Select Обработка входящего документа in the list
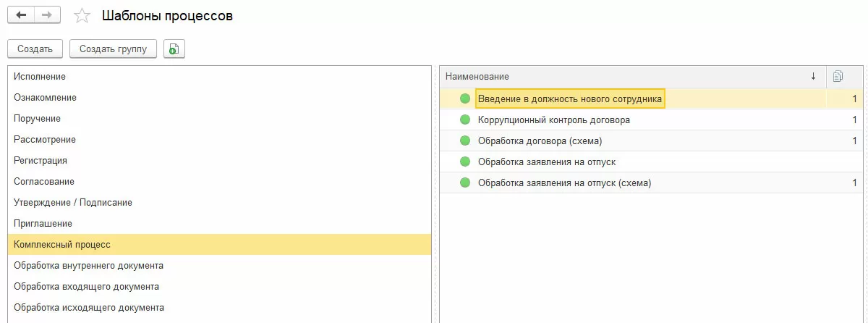Image resolution: width=868 pixels, height=323 pixels. point(219,286)
